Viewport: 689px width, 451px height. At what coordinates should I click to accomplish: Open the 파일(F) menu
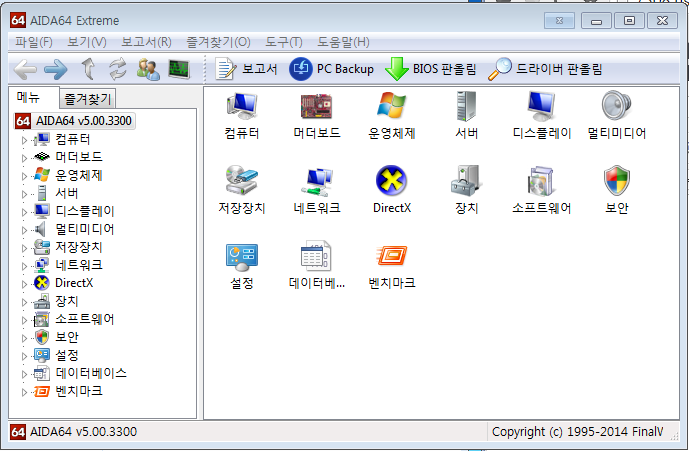pos(34,42)
